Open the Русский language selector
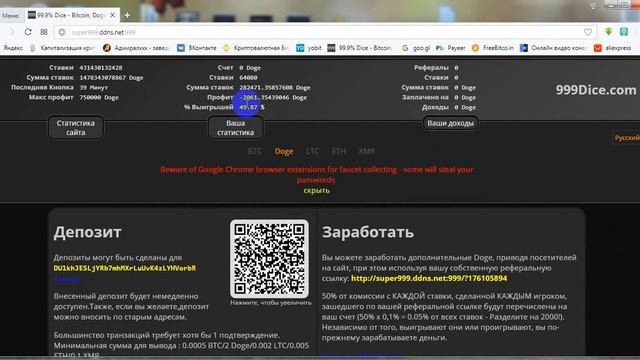This screenshot has width=640, height=360. tap(627, 138)
